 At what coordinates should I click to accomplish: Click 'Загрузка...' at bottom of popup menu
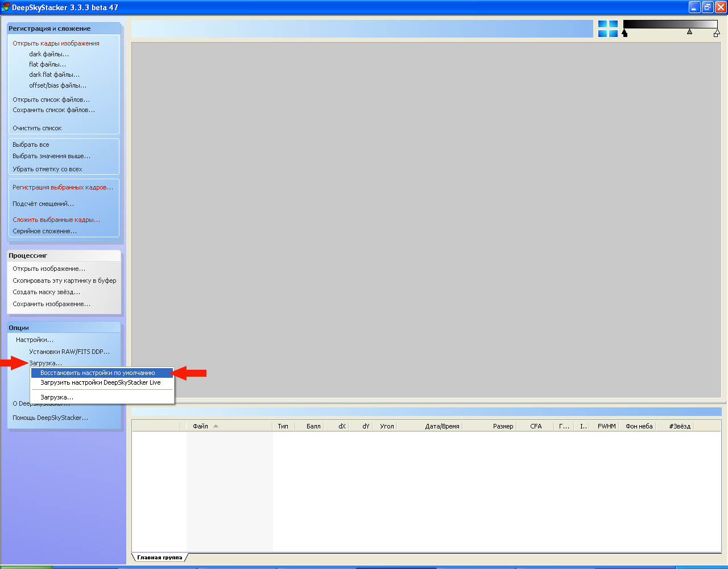click(56, 397)
